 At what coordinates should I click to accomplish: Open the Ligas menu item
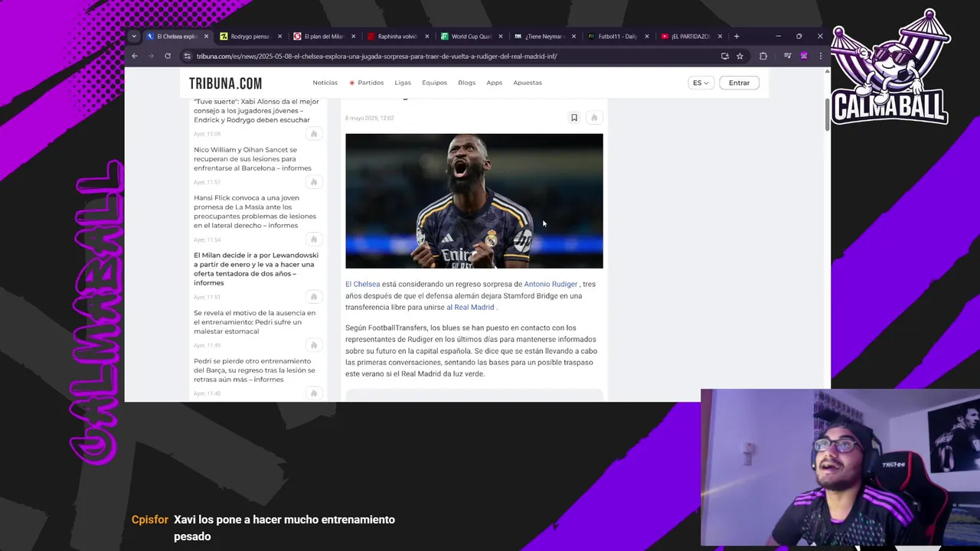pos(403,83)
